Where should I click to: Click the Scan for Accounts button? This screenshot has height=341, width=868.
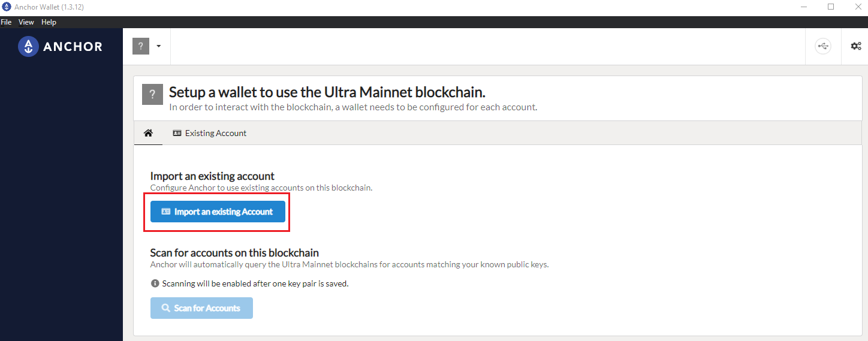pyautogui.click(x=201, y=308)
